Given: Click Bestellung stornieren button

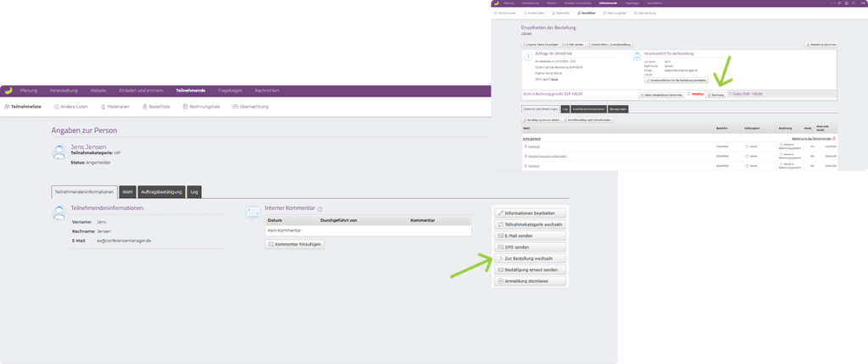Looking at the screenshot, I should [821, 44].
